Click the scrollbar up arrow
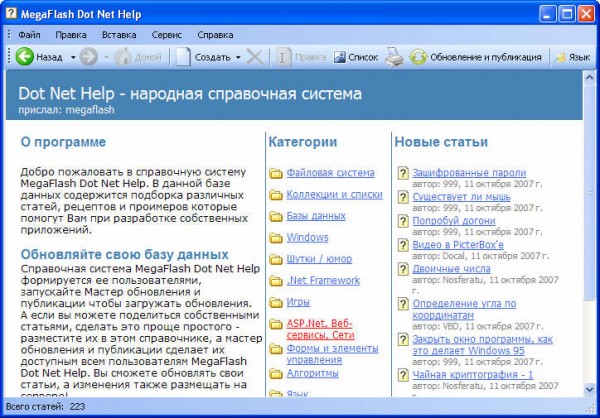Viewport: 600px width, 418px height. point(590,78)
